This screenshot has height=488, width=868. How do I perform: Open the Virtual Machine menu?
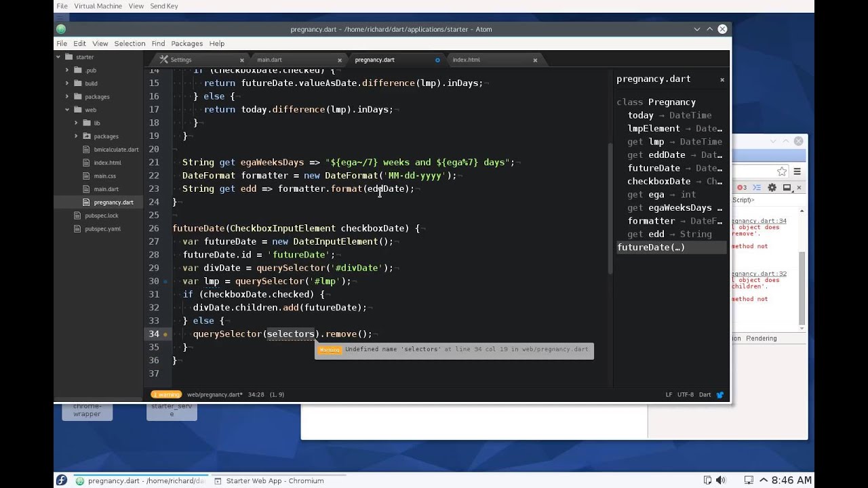click(x=98, y=6)
